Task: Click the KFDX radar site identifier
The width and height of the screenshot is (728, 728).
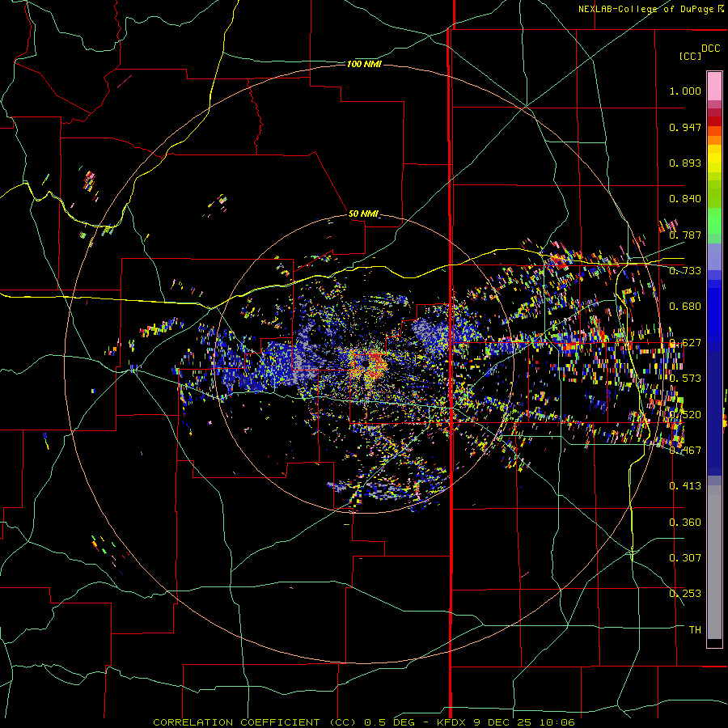Action: pos(453,722)
